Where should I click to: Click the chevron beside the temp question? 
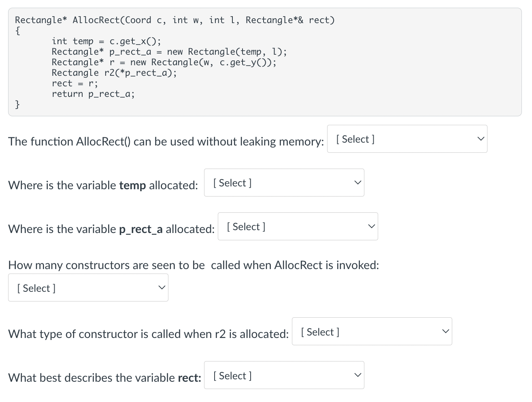[x=358, y=182]
